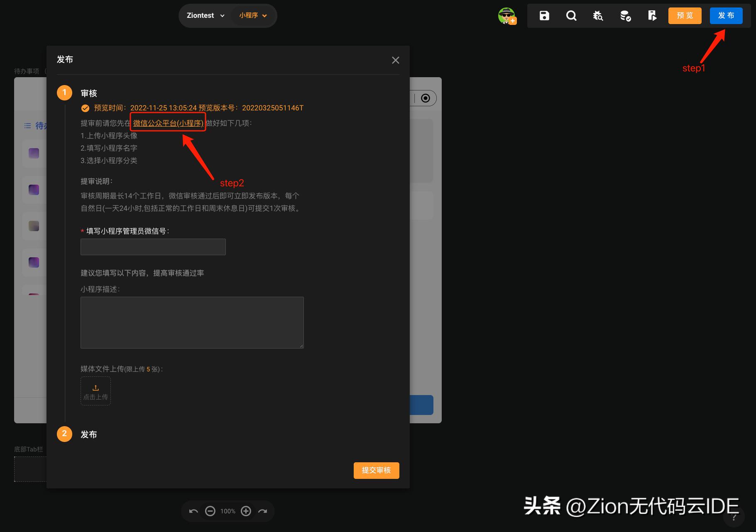The image size is (756, 532).
Task: Open the Search tool in toolbar
Action: [x=571, y=15]
